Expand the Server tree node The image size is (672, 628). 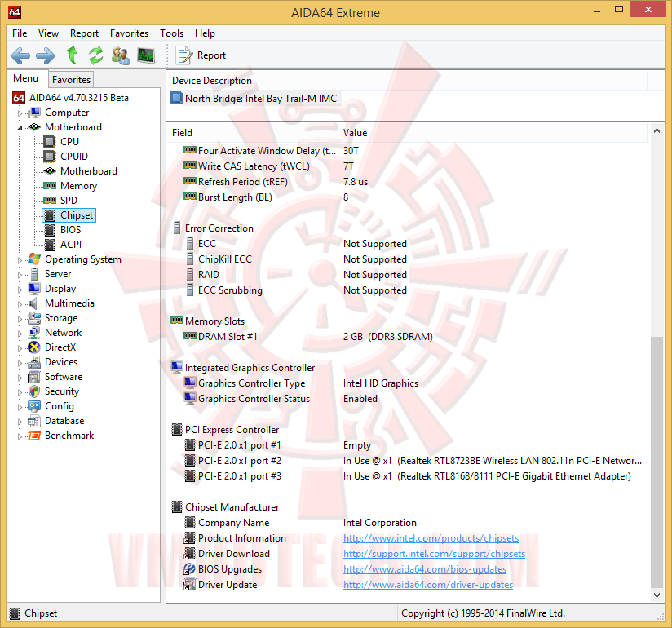[x=20, y=275]
